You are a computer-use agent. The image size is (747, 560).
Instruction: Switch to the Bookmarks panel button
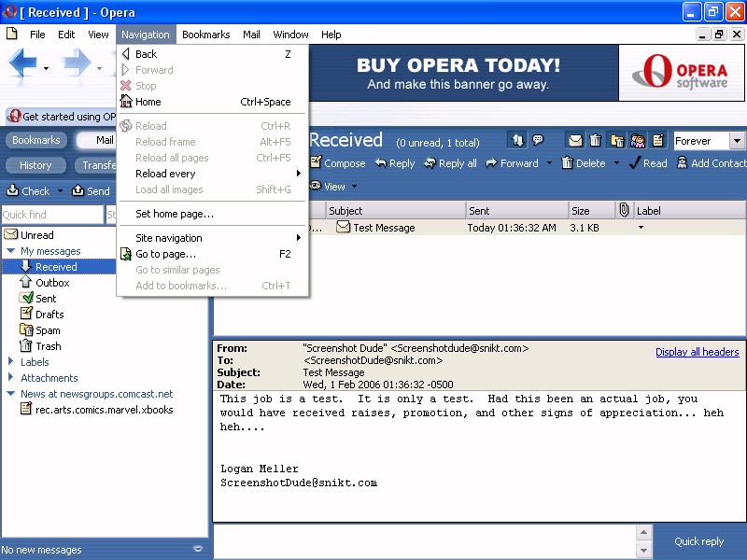point(36,140)
